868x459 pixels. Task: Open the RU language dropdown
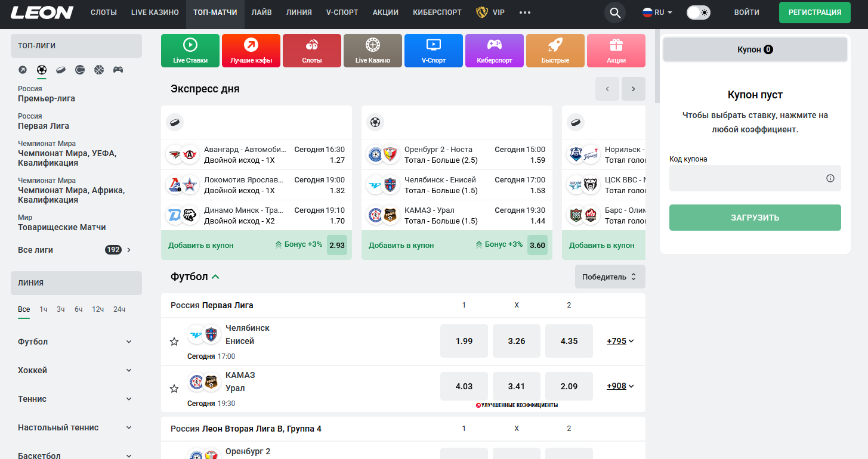[x=657, y=13]
